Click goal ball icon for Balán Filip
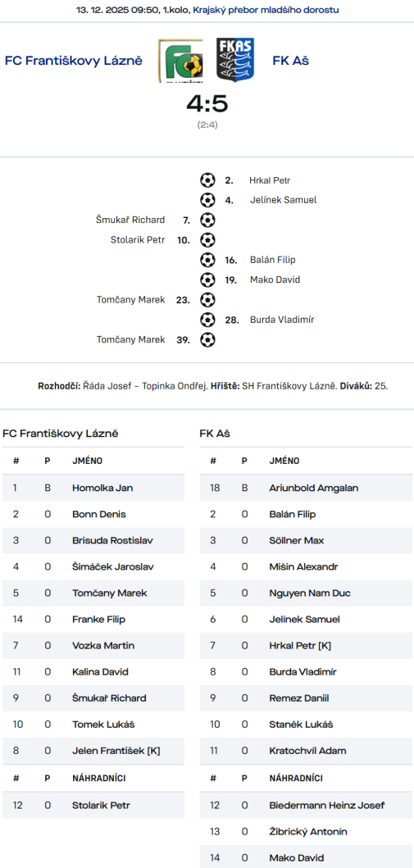The height and width of the screenshot is (868, 414). click(207, 260)
